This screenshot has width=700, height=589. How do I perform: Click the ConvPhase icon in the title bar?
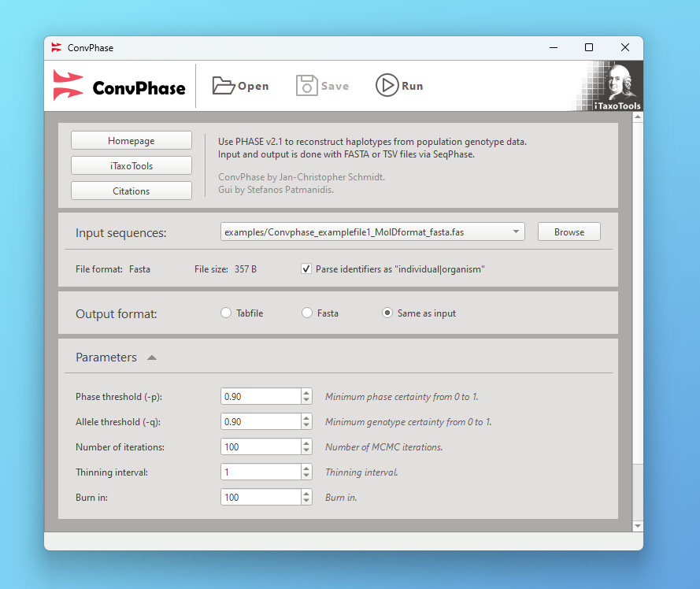(56, 47)
